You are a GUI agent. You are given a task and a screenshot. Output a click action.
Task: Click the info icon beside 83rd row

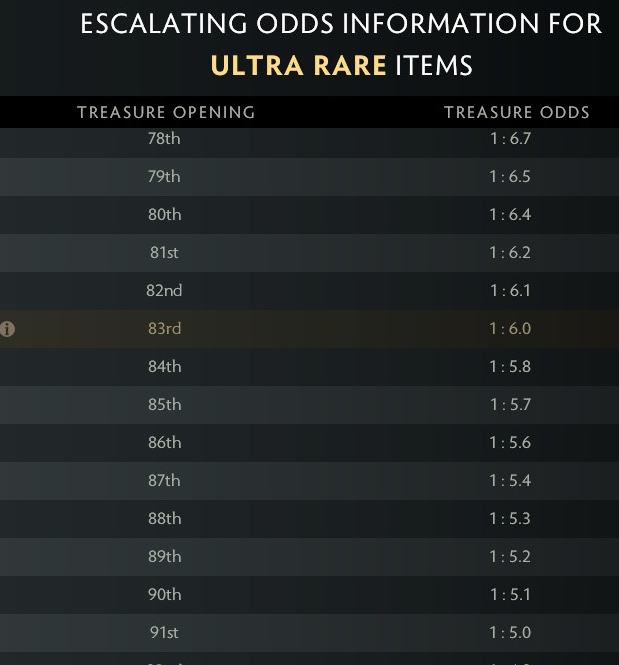pos(7,329)
